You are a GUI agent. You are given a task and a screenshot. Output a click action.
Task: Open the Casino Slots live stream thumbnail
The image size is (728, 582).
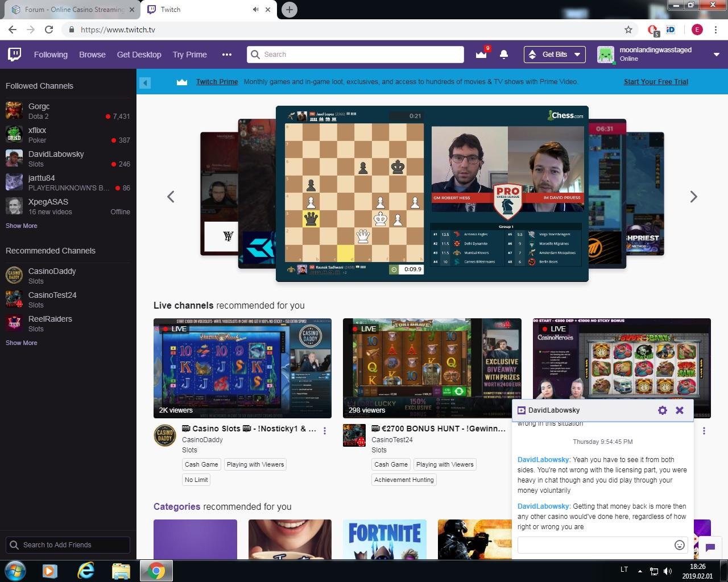click(x=242, y=368)
